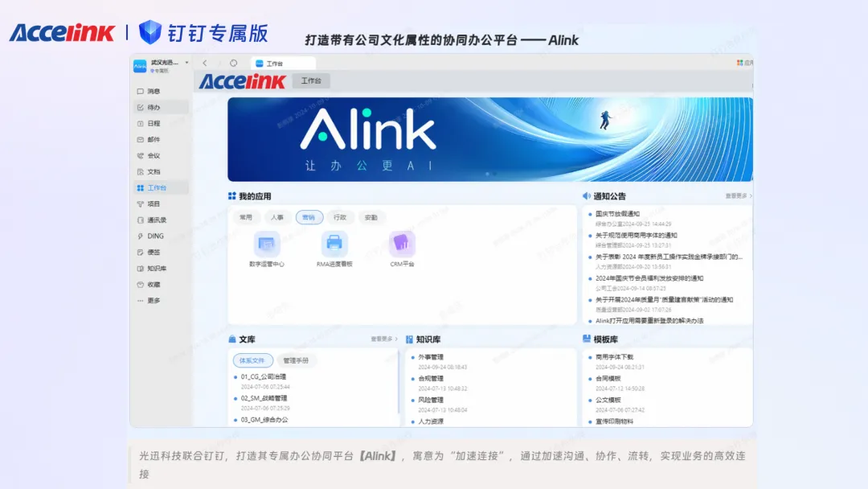Expand 查看更多 in 通知公告
Viewport: 868px width, 489px height.
click(739, 196)
